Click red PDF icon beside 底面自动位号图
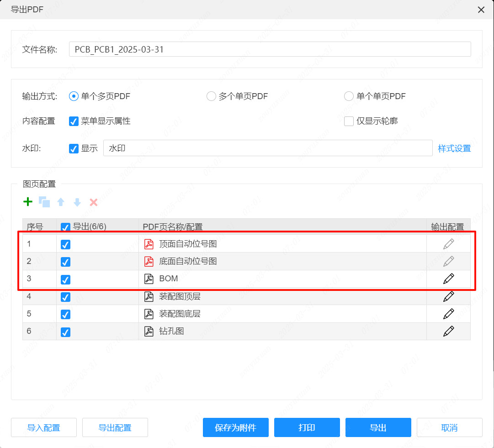The image size is (494, 448). point(149,261)
